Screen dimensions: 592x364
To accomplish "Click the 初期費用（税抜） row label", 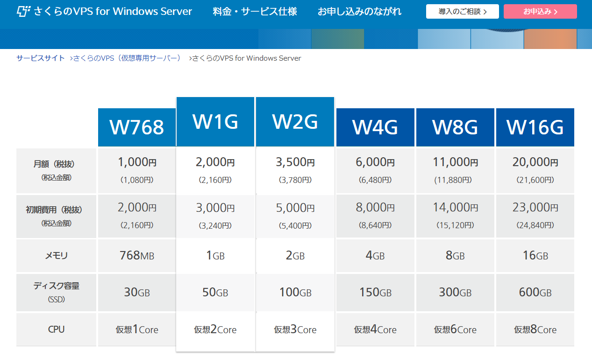I will pyautogui.click(x=54, y=210).
